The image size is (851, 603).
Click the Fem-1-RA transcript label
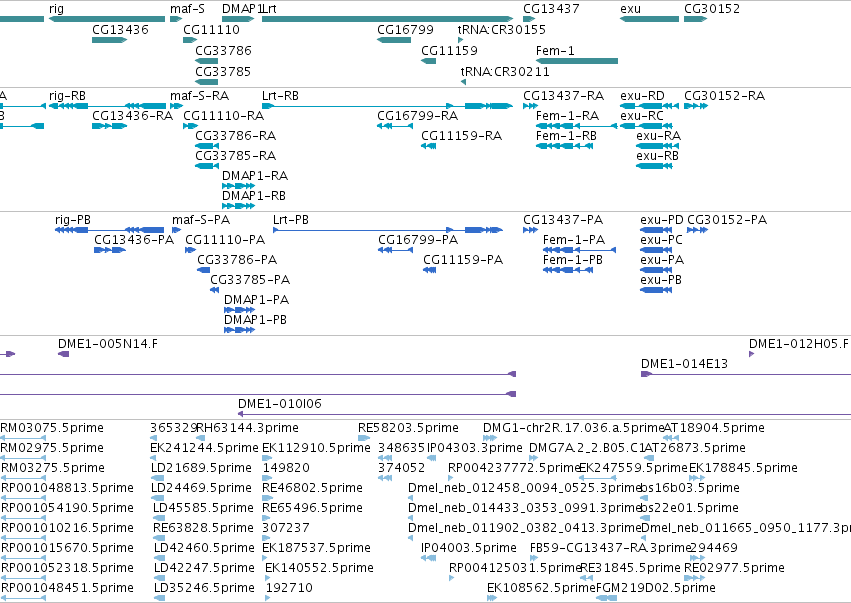click(568, 116)
